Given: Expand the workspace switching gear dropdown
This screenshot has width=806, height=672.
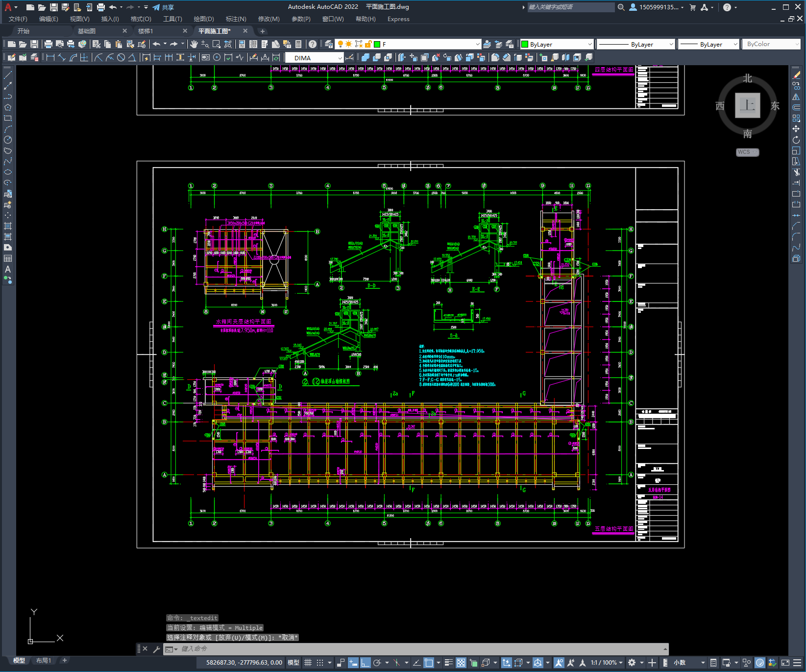Looking at the screenshot, I should point(642,663).
